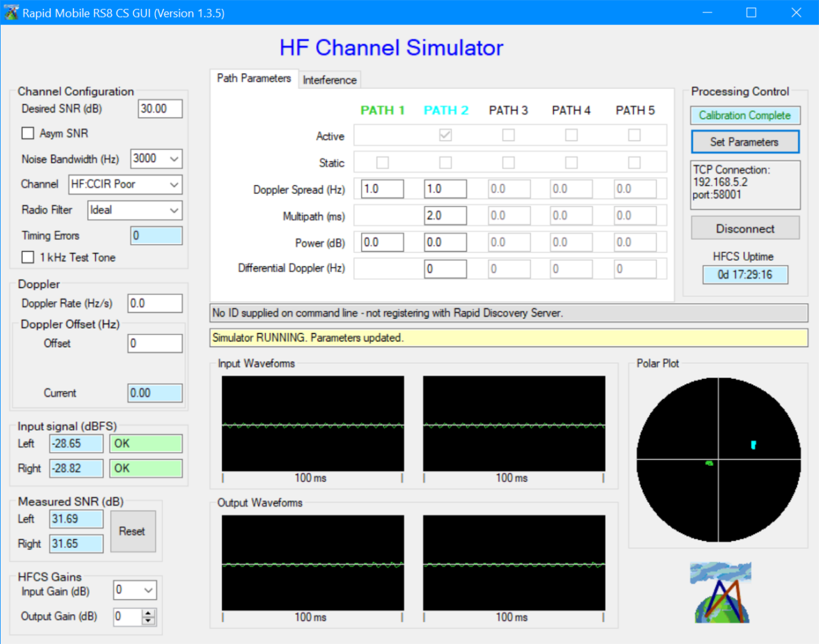Click the Polar Plot display

[x=719, y=460]
